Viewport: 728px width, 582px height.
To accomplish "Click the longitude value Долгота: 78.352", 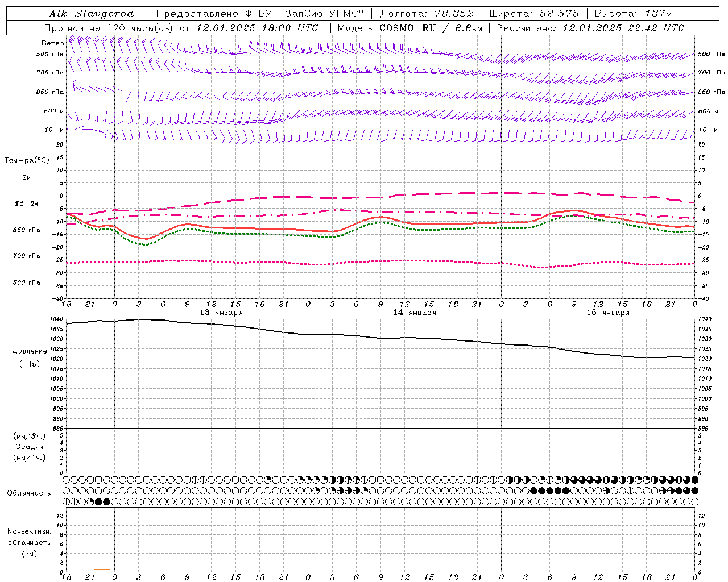I will [x=427, y=14].
